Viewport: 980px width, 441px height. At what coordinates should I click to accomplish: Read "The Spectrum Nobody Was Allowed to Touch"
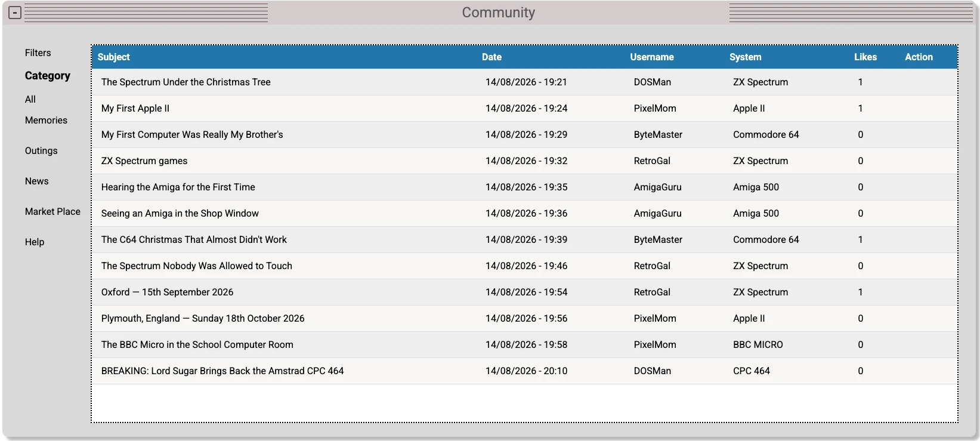[197, 266]
